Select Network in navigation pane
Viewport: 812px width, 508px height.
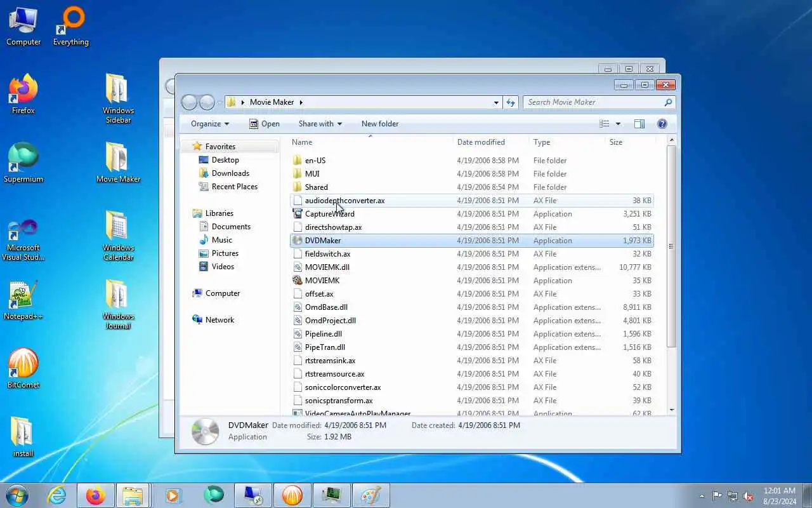219,320
